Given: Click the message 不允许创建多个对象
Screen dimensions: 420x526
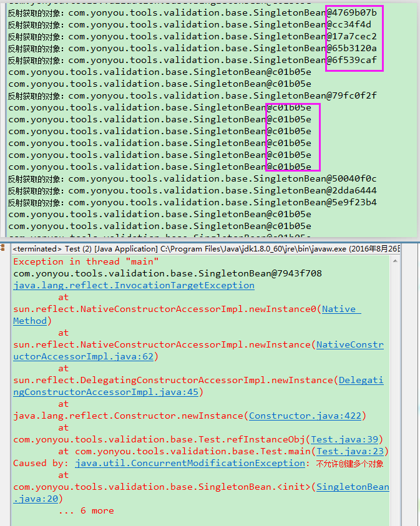Looking at the screenshot, I should [349, 464].
